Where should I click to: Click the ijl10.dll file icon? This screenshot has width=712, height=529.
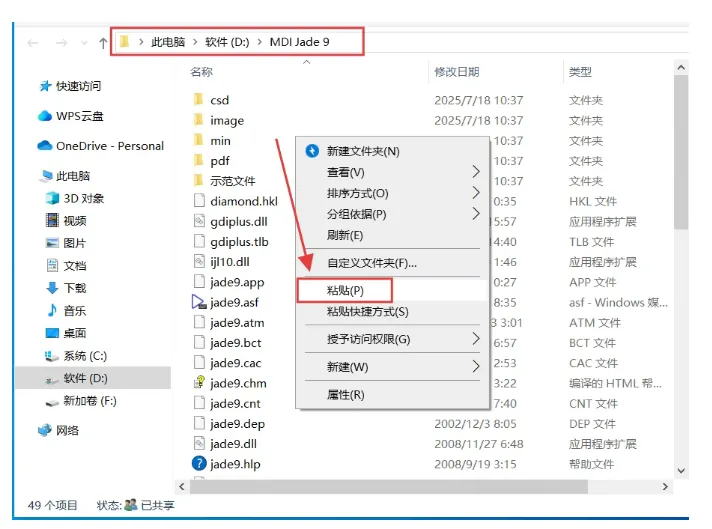(199, 261)
